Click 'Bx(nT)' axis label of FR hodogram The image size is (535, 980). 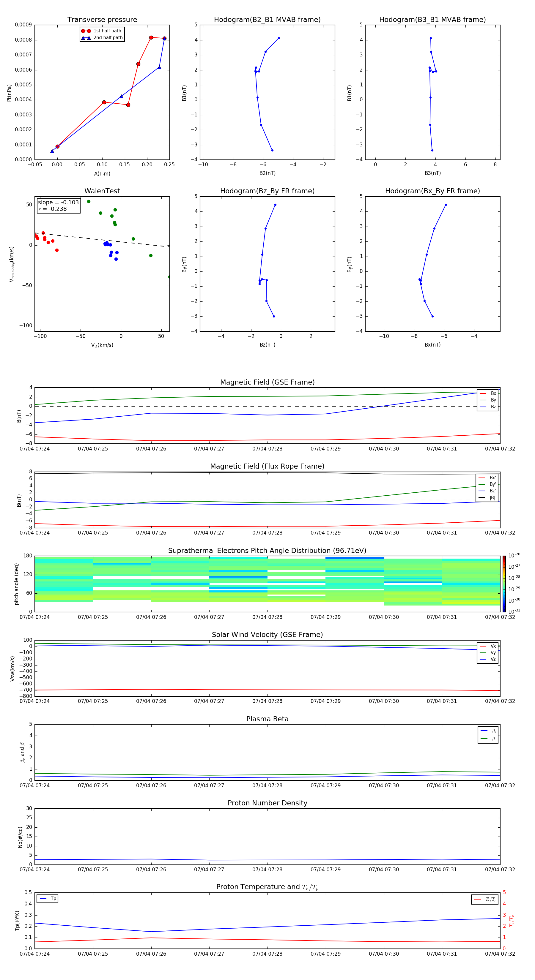(432, 345)
